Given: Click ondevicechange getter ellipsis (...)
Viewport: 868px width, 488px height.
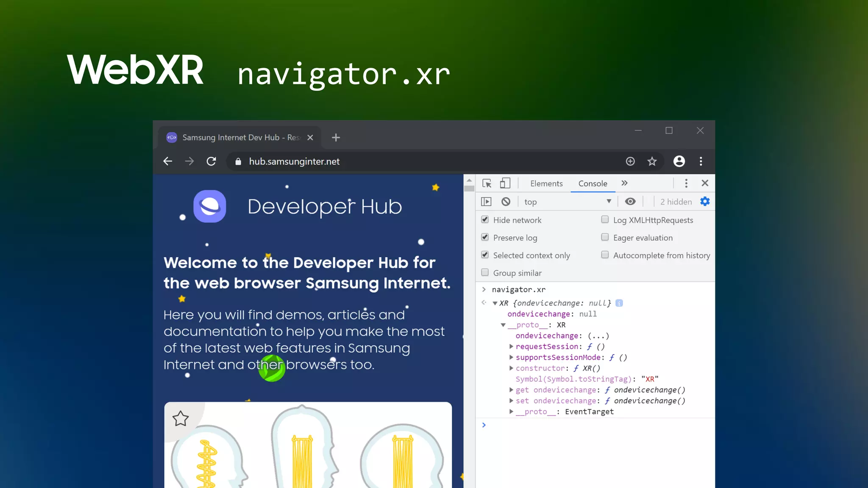Looking at the screenshot, I should point(598,336).
